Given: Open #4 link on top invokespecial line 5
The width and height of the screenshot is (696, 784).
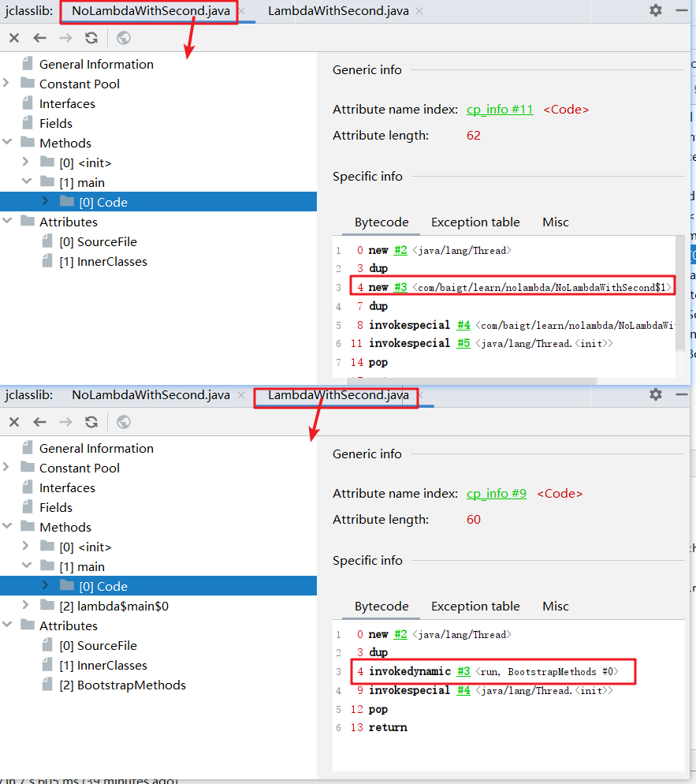Looking at the screenshot, I should [463, 325].
